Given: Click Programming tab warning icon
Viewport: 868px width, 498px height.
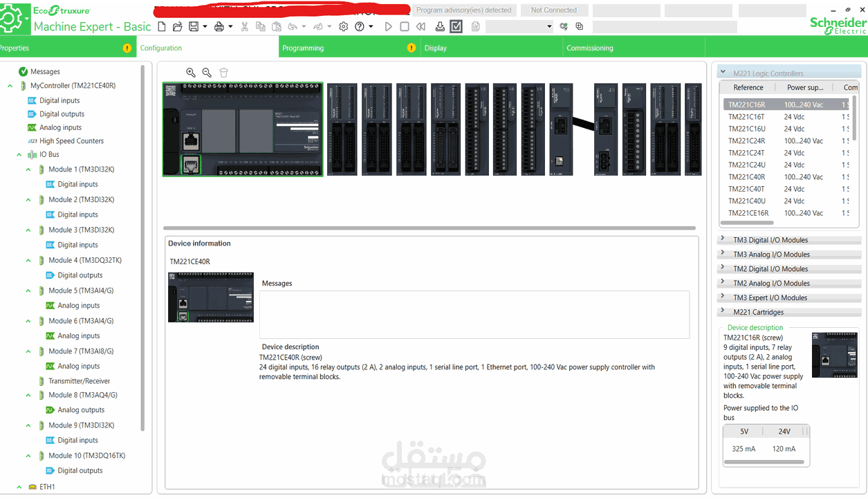Looking at the screenshot, I should pyautogui.click(x=412, y=48).
